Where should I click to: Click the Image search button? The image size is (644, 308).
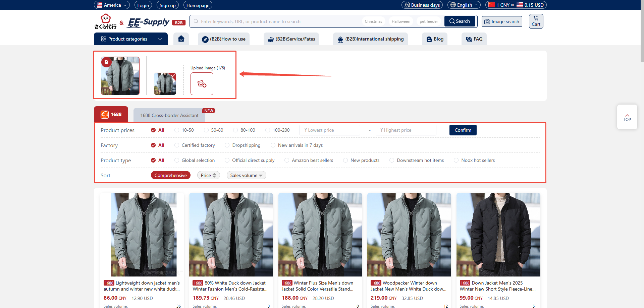[x=502, y=21]
